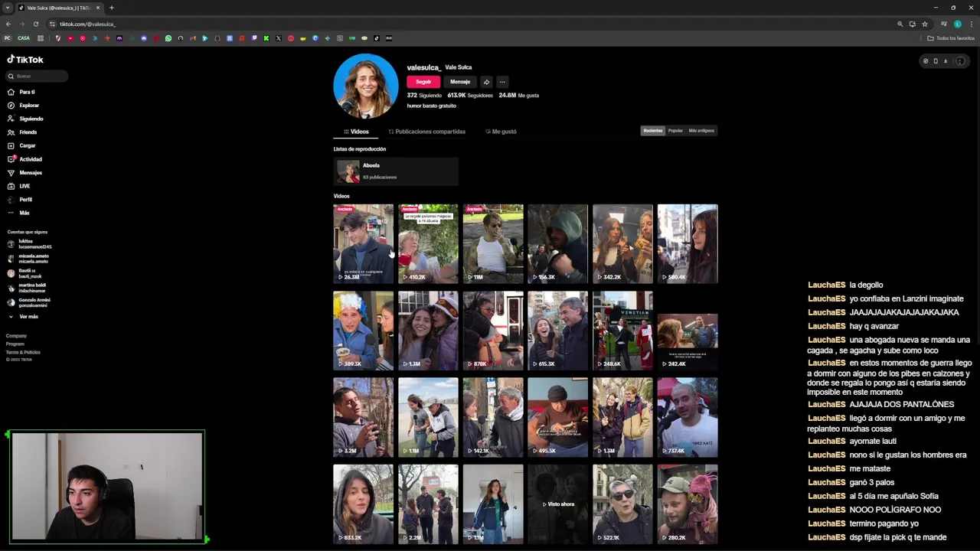Go to Siguiendo in the sidebar

pos(26,119)
